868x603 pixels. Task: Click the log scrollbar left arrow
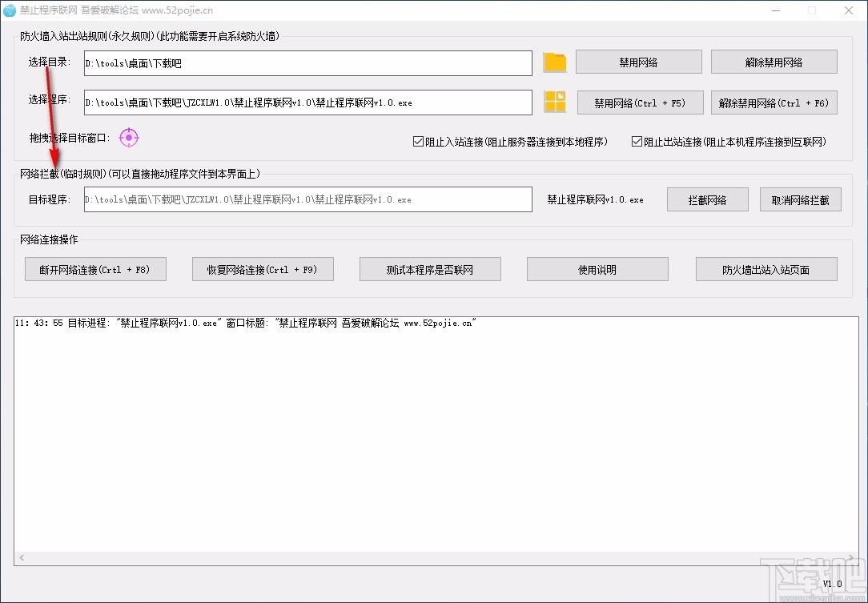pos(22,557)
